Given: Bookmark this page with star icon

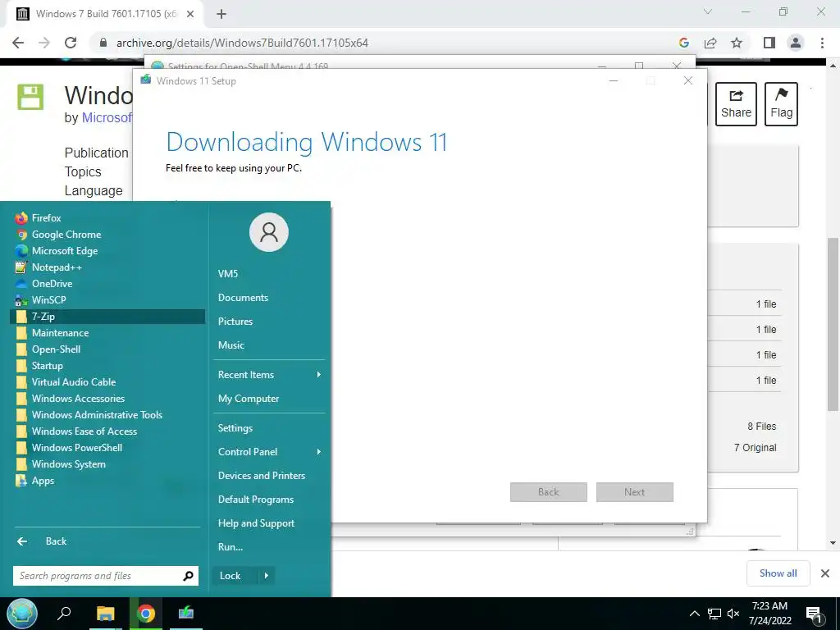Looking at the screenshot, I should pyautogui.click(x=737, y=43).
